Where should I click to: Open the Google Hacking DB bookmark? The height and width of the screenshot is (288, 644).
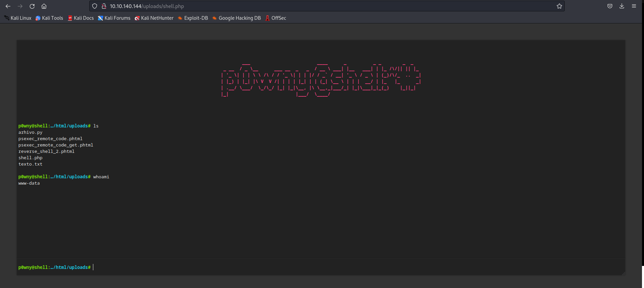point(236,18)
